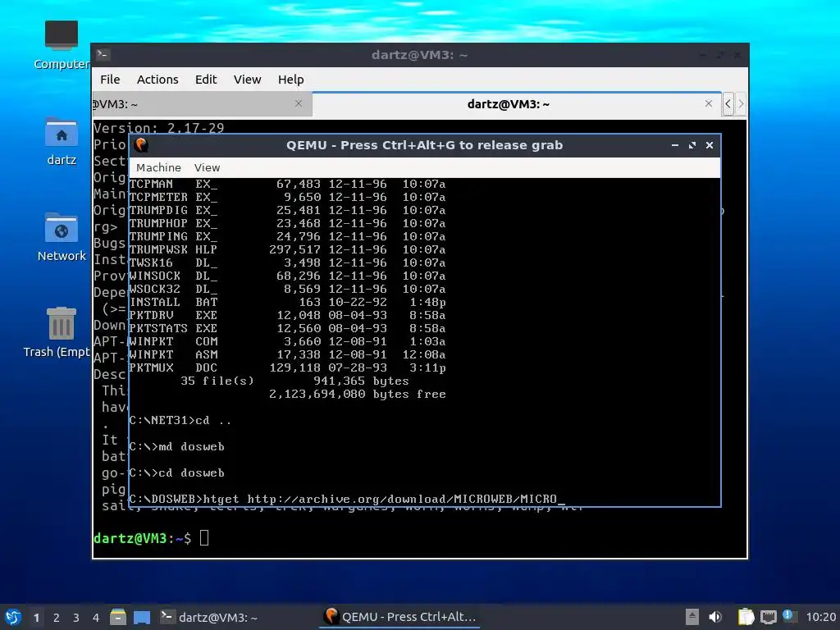Click the 'md dosweb' command line
Image resolution: width=840 pixels, height=630 pixels.
tap(177, 447)
